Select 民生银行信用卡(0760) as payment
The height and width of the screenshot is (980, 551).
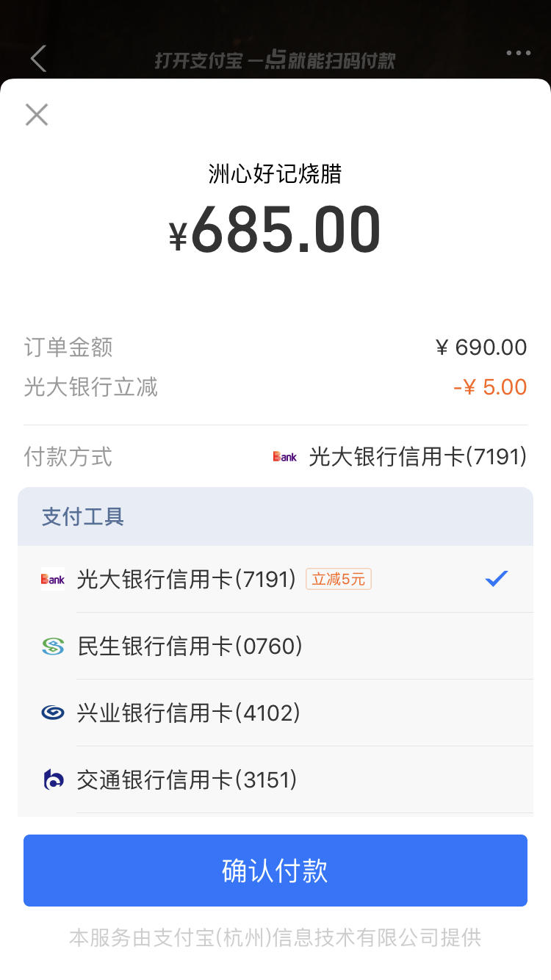tap(275, 646)
